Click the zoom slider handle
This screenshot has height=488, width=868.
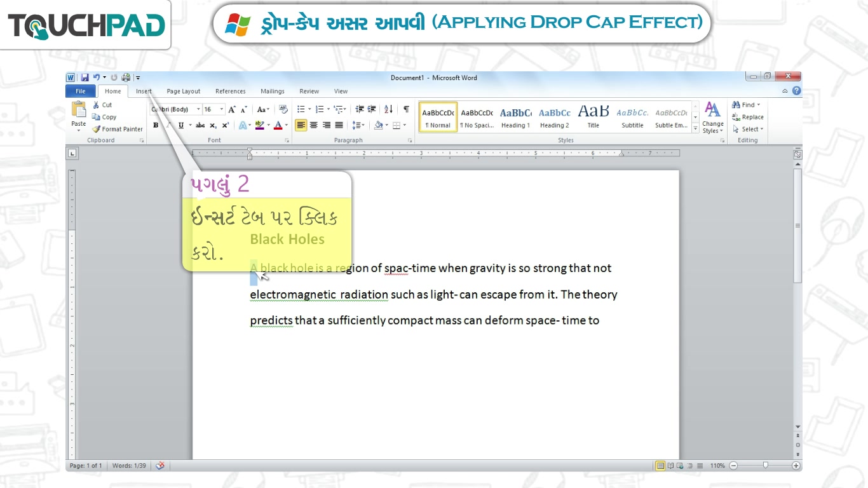tap(765, 466)
